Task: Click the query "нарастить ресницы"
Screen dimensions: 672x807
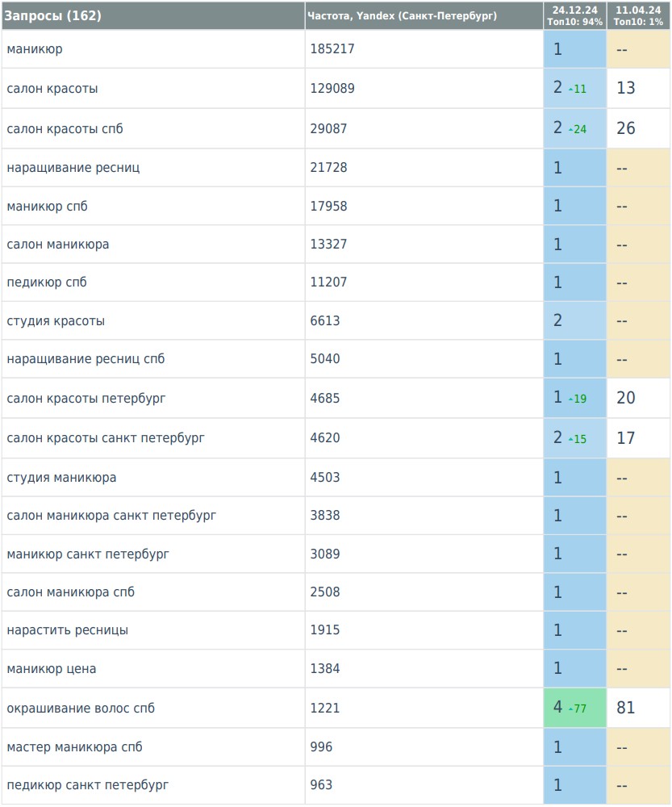Action: point(68,630)
